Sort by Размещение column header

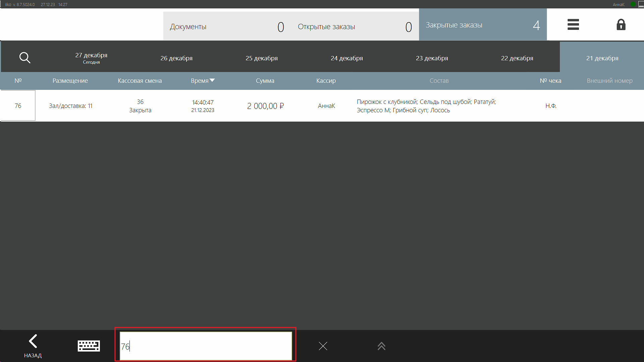click(70, 80)
